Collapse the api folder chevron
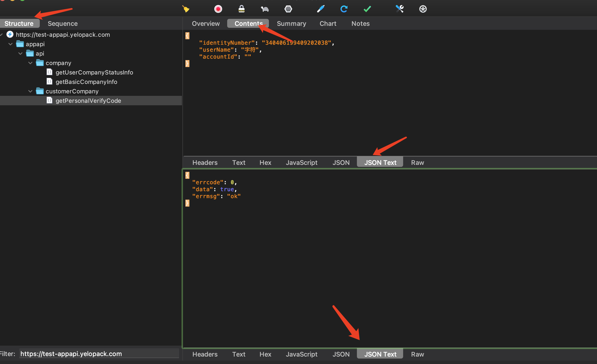The image size is (597, 364). click(x=20, y=53)
